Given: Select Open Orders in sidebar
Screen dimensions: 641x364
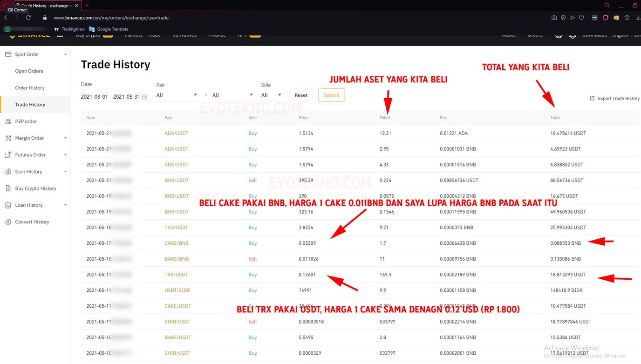Looking at the screenshot, I should [29, 71].
